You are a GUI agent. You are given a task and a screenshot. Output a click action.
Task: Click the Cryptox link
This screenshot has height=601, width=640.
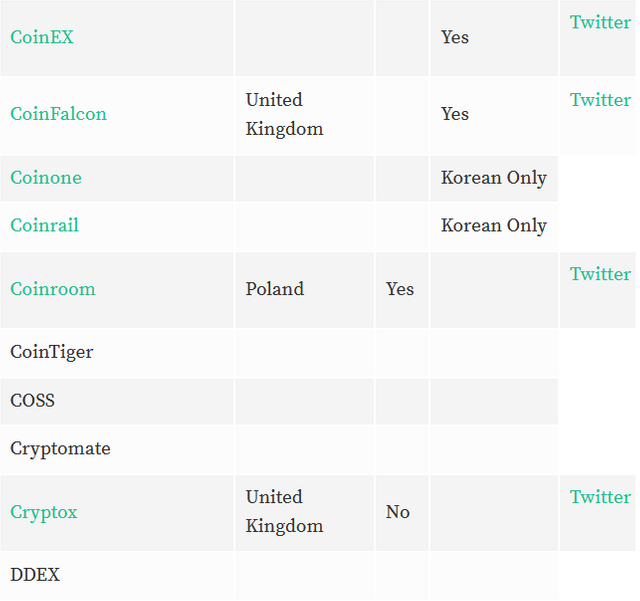click(44, 512)
